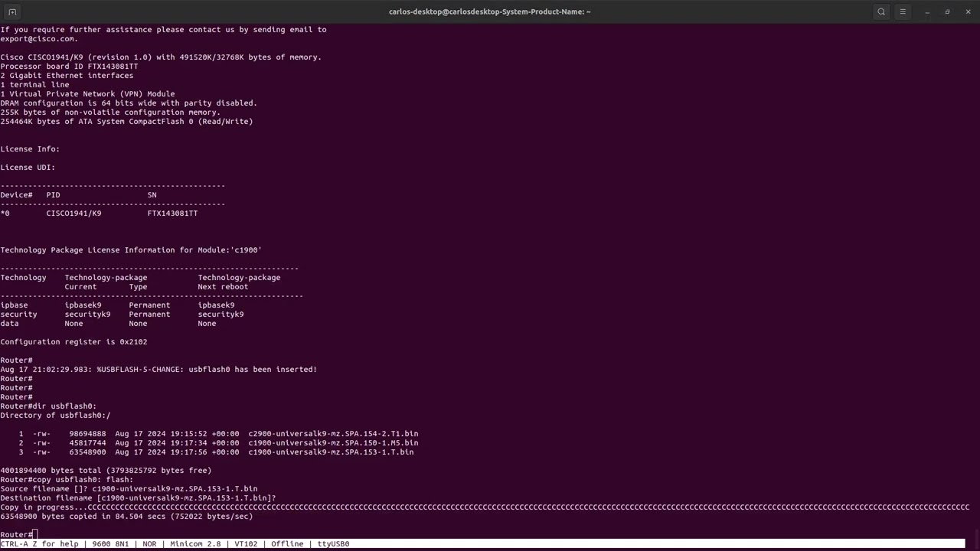The image size is (980, 551).
Task: Click 'DRAM configuration is 64 bits wide' line
Action: click(x=129, y=103)
